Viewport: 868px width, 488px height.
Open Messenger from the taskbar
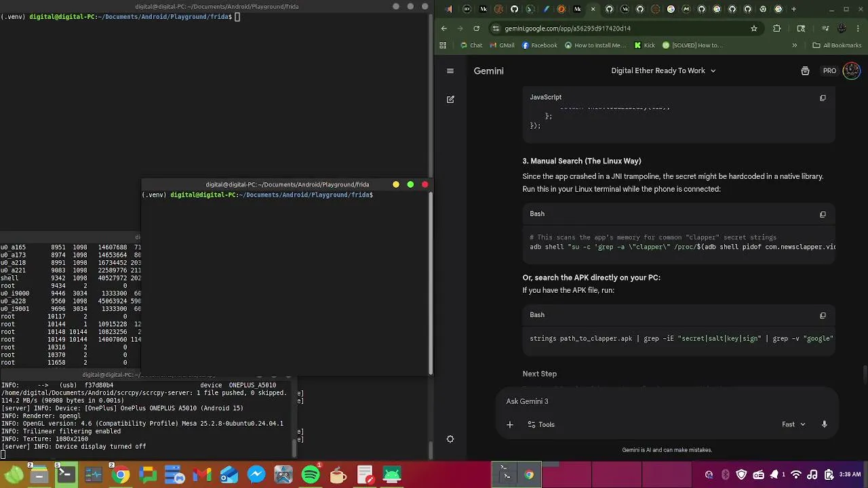click(256, 474)
